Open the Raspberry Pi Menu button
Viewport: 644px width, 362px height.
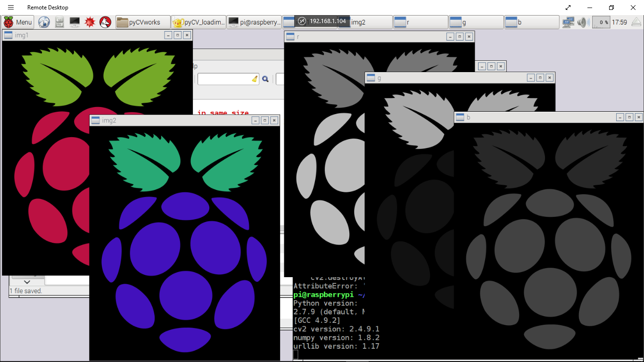(18, 22)
